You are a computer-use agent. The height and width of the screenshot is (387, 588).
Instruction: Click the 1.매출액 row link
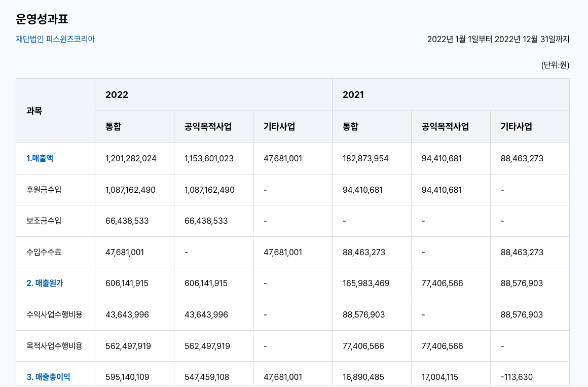40,158
